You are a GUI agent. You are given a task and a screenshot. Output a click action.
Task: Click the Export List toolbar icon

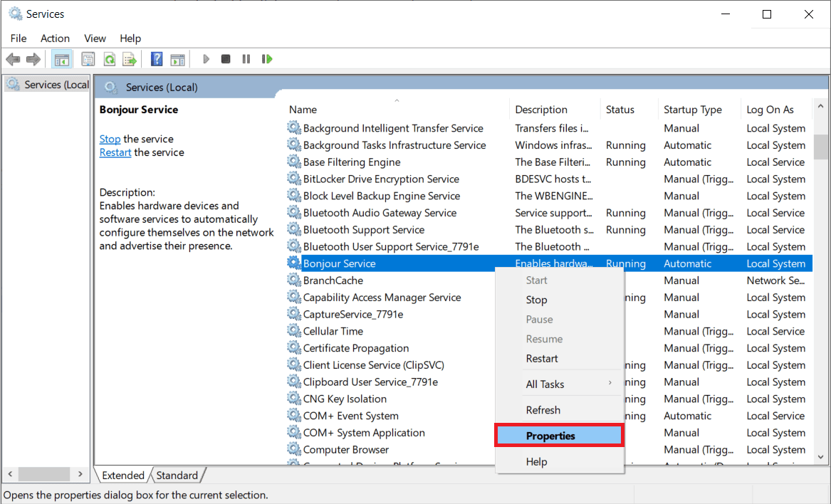point(129,59)
